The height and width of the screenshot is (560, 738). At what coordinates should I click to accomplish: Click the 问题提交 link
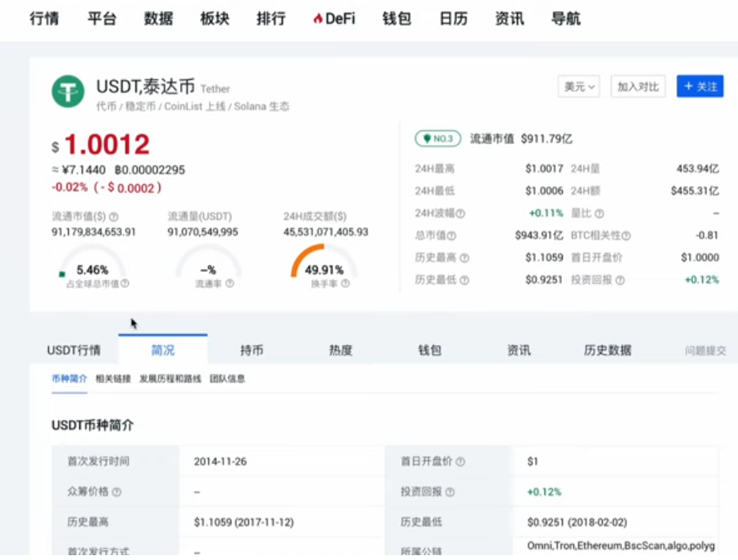[x=705, y=350]
